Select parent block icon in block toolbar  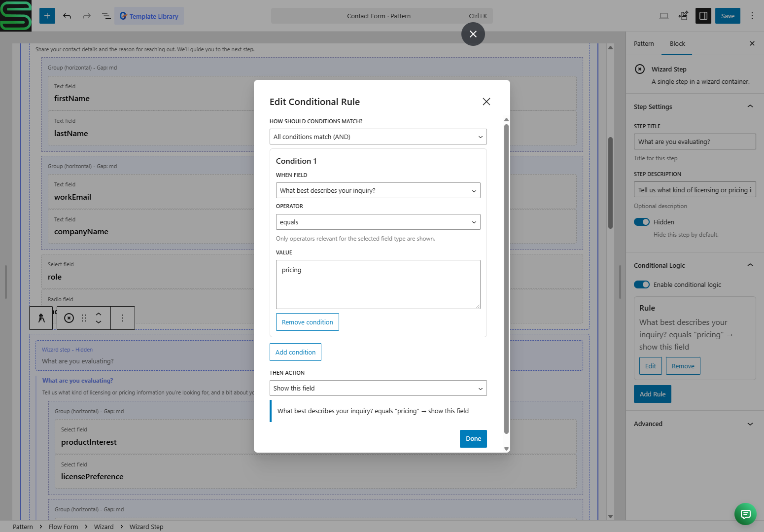(41, 318)
